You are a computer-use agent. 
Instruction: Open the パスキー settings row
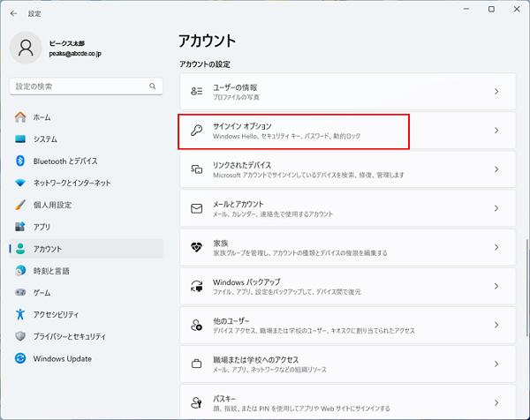[x=346, y=402]
